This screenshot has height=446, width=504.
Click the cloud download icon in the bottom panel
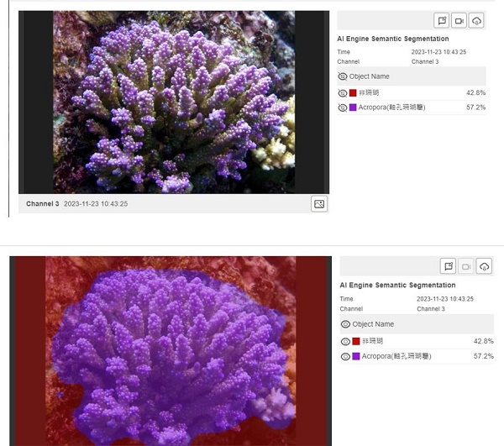pos(484,266)
